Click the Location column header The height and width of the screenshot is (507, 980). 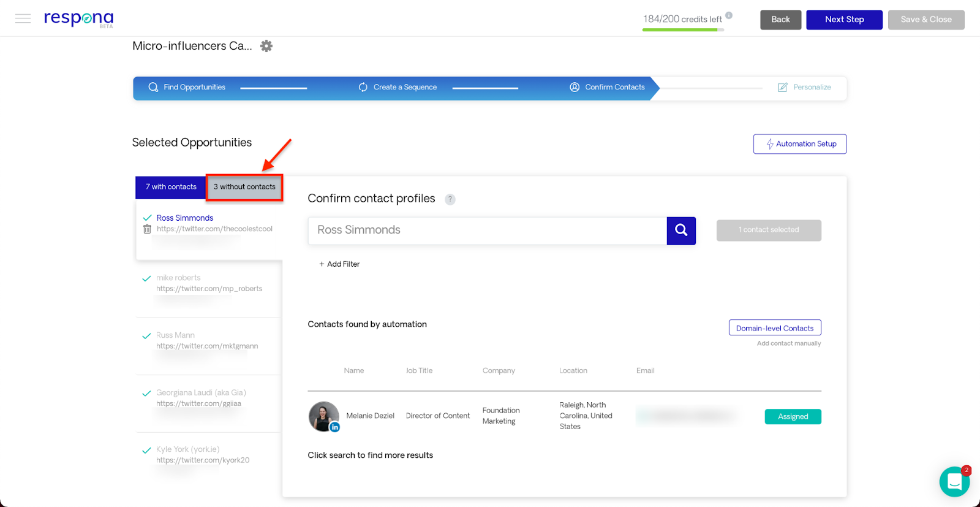[573, 371]
